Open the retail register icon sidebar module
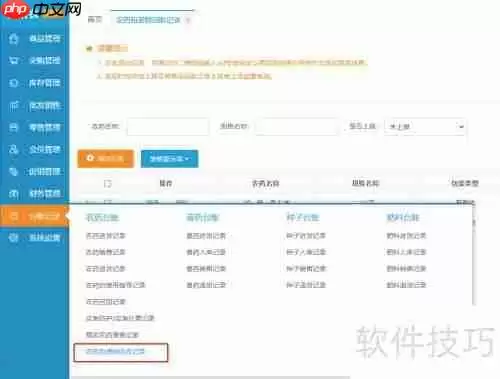Image resolution: width=500 pixels, height=379 pixels. pyautogui.click(x=34, y=127)
